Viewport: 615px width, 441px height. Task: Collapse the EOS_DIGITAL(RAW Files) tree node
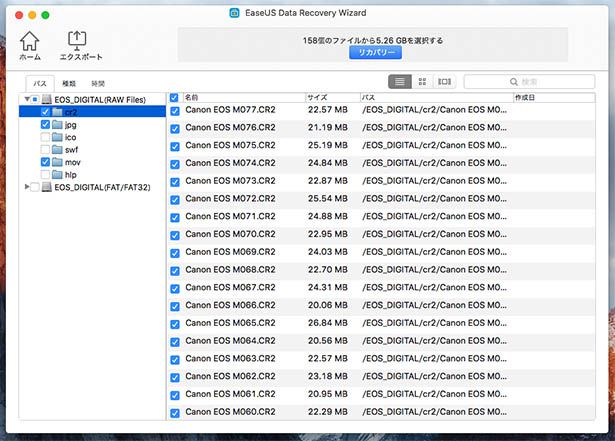point(27,99)
